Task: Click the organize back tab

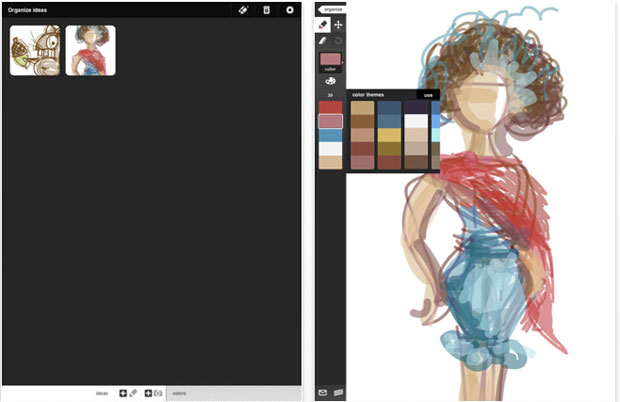Action: tap(331, 8)
